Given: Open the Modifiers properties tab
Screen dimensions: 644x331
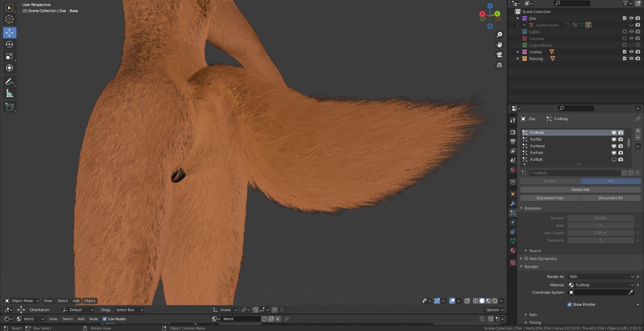Looking at the screenshot, I should tap(513, 203).
